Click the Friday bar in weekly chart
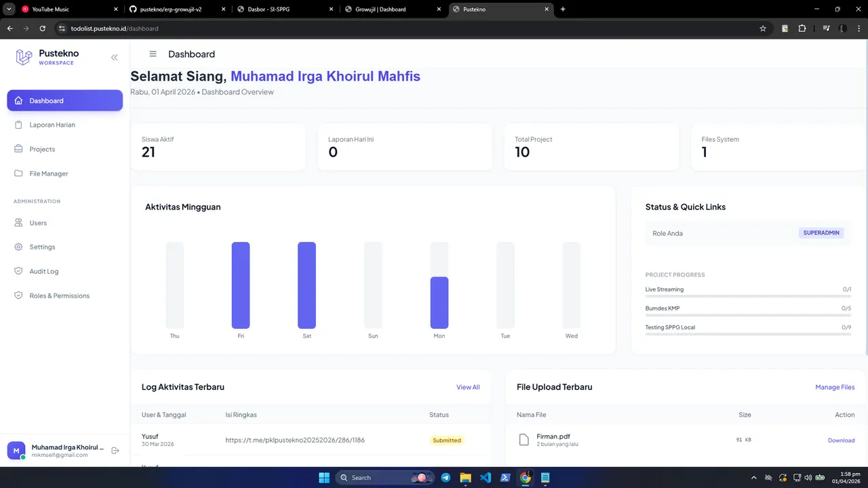This screenshot has width=868, height=488. 241,285
